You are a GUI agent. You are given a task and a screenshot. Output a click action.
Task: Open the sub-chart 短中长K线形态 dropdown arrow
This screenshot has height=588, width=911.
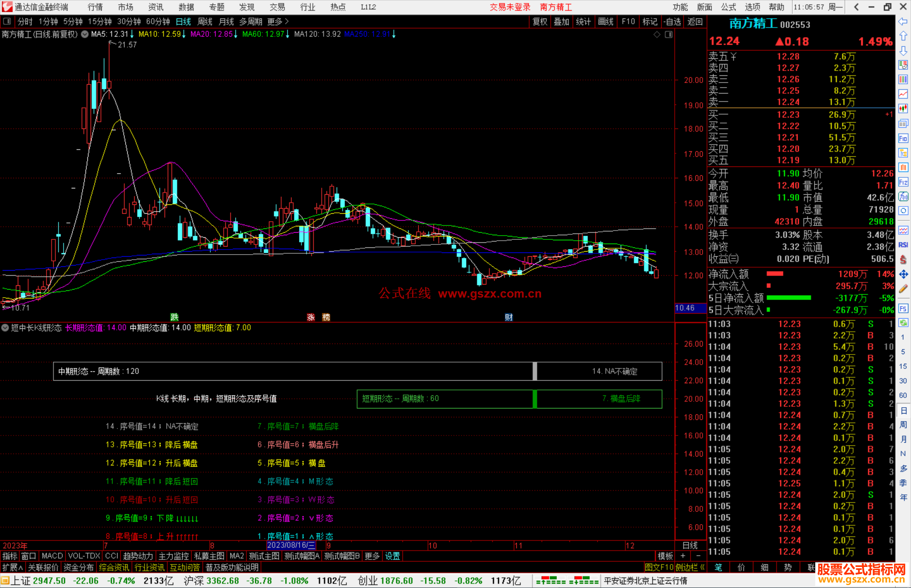[5, 328]
